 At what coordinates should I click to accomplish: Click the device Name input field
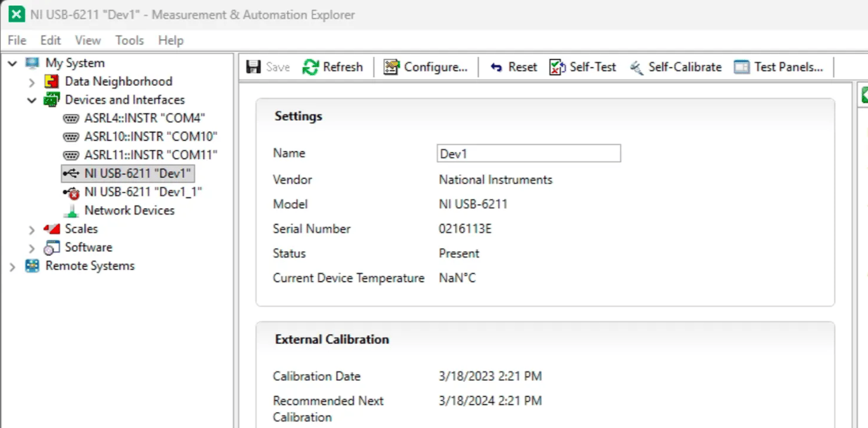coord(528,153)
